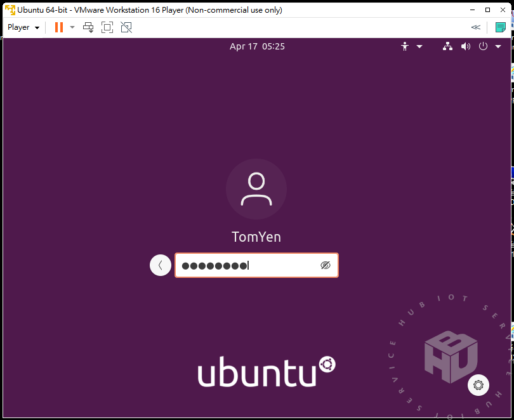Open the Ubuntu accessibility menu icon
The width and height of the screenshot is (514, 420).
tap(405, 46)
